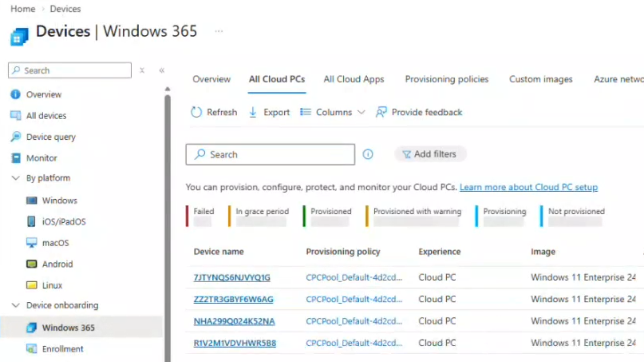
Task: Click inside the sidebar Search field
Action: (x=69, y=70)
